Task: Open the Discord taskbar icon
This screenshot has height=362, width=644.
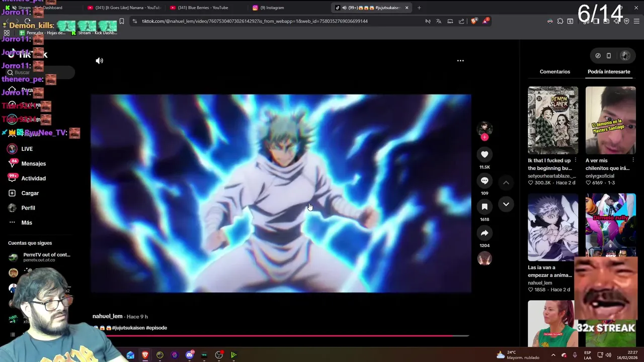Action: [x=190, y=355]
